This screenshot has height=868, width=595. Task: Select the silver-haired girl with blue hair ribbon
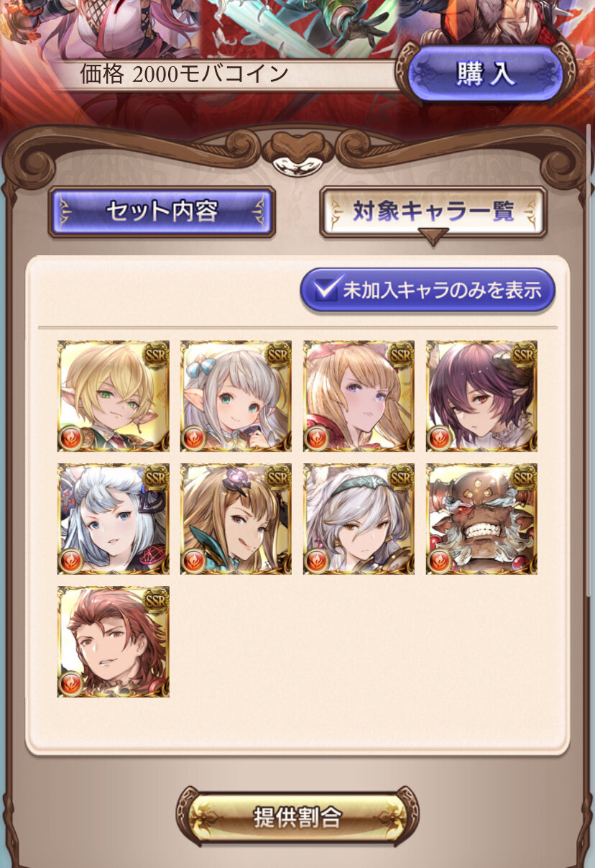tap(236, 396)
